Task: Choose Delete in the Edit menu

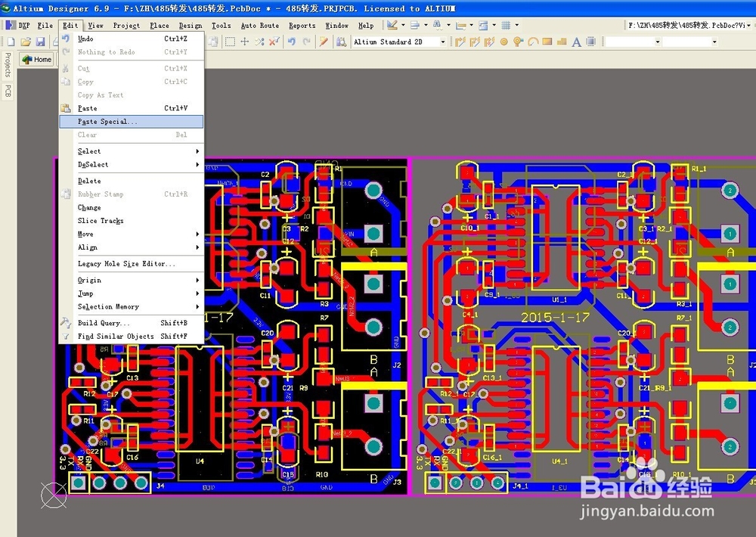Action: click(131, 181)
